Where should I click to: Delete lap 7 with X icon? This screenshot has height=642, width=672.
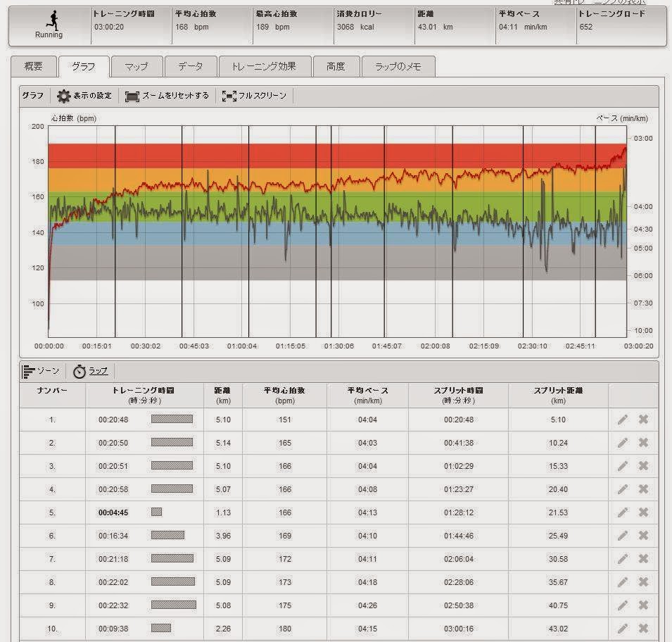pos(643,559)
